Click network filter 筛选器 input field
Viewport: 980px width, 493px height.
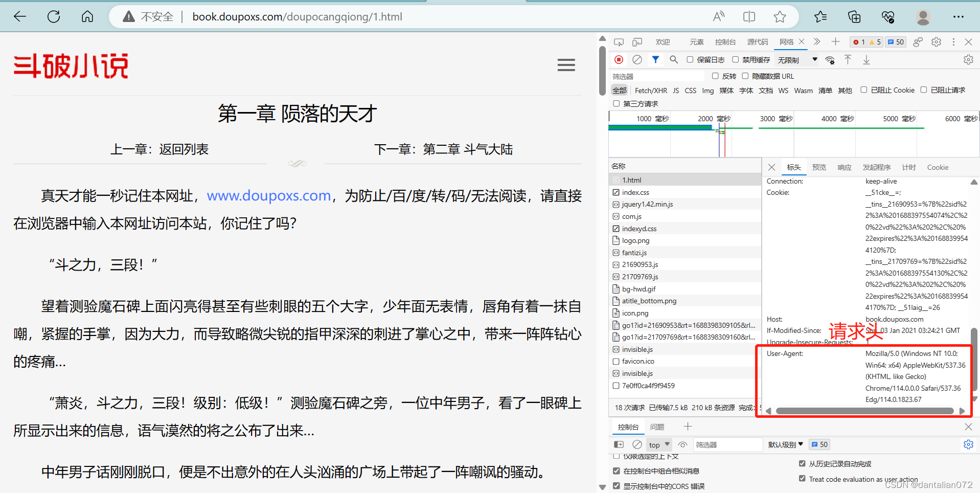coord(657,76)
